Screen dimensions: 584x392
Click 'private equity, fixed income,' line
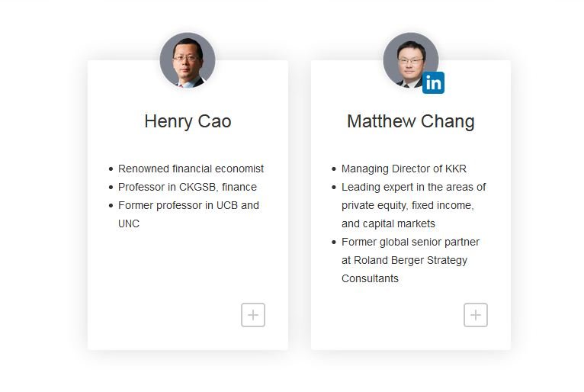coord(407,205)
